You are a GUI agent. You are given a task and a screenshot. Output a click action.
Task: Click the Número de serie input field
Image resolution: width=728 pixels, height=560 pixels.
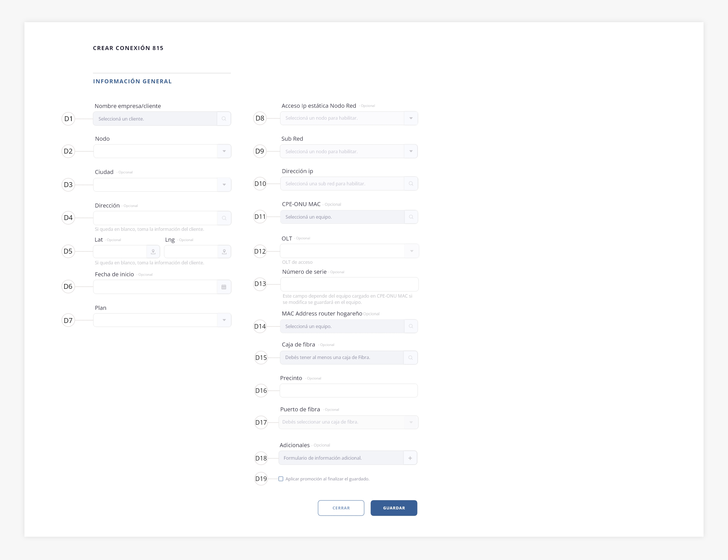click(349, 284)
